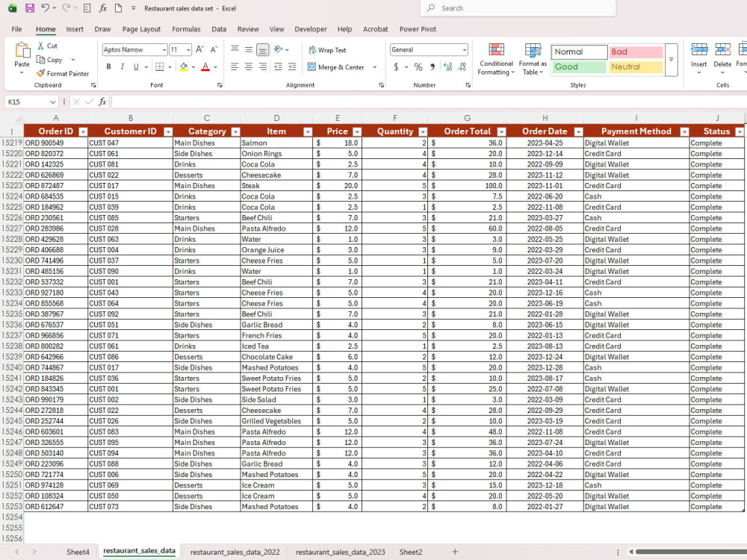This screenshot has width=747, height=560.
Task: Open font name Aptos Narrow dropdown
Action: point(164,49)
